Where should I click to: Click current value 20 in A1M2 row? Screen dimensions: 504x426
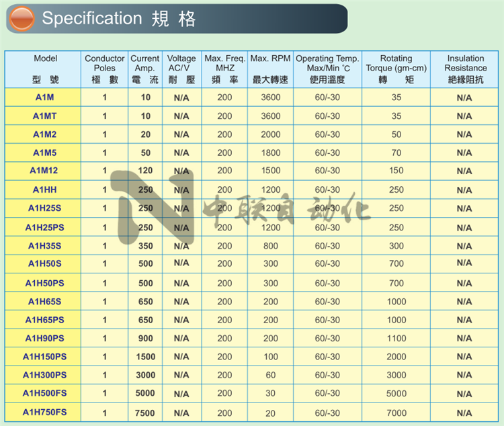tap(146, 134)
